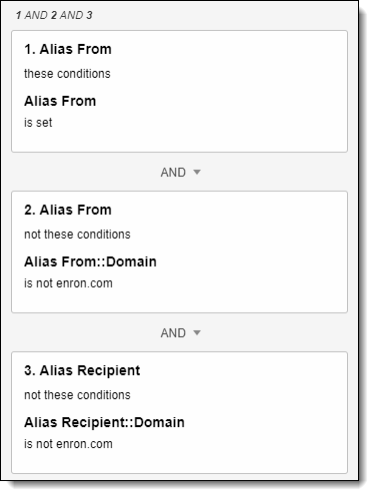Image resolution: width=374 pixels, height=496 pixels.
Task: Open the second AND operator dropdown arrow
Action: click(x=197, y=333)
